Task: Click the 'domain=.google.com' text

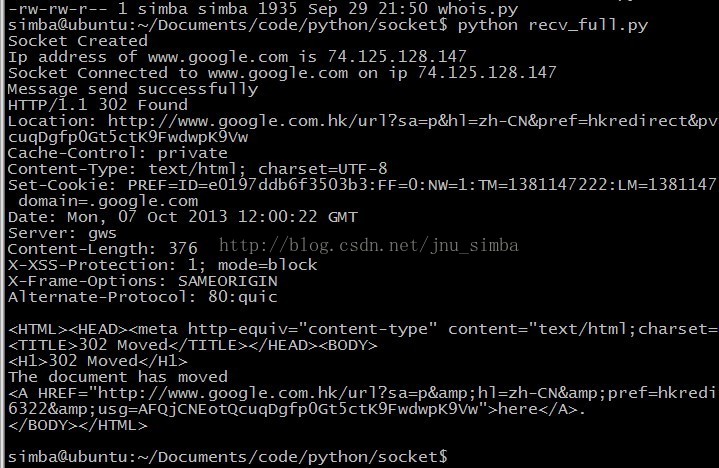Action: [x=108, y=201]
